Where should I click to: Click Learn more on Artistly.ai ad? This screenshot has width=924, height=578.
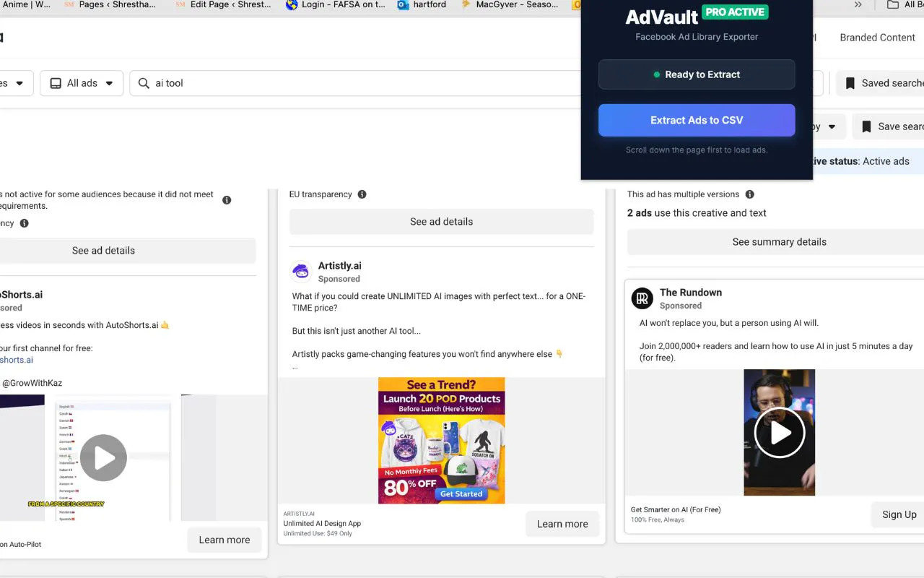[x=562, y=524]
